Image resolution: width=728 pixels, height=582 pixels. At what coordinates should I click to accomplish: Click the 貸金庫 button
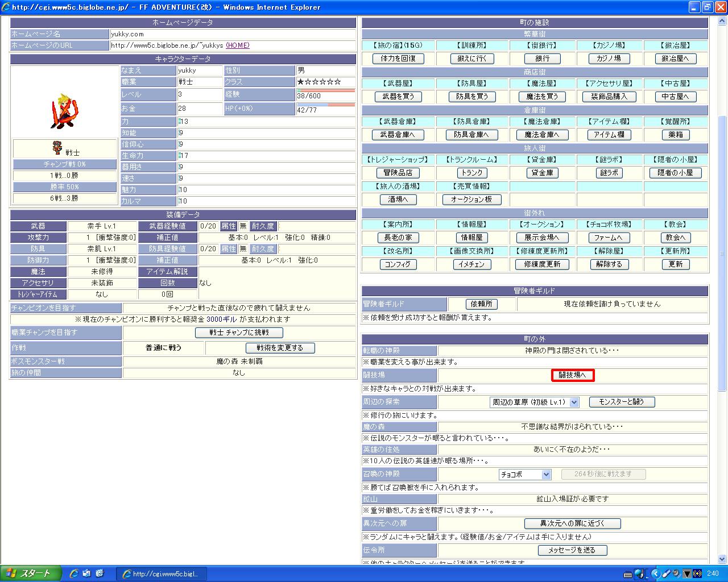543,173
